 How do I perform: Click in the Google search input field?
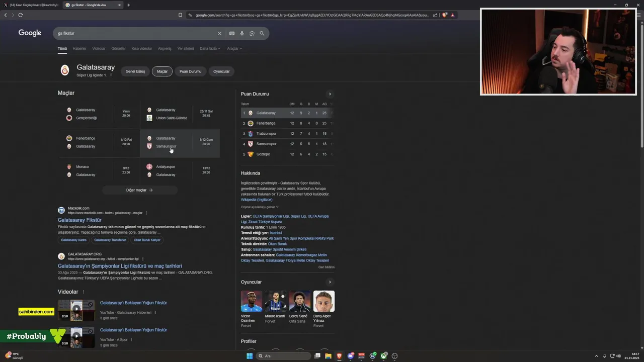136,33
